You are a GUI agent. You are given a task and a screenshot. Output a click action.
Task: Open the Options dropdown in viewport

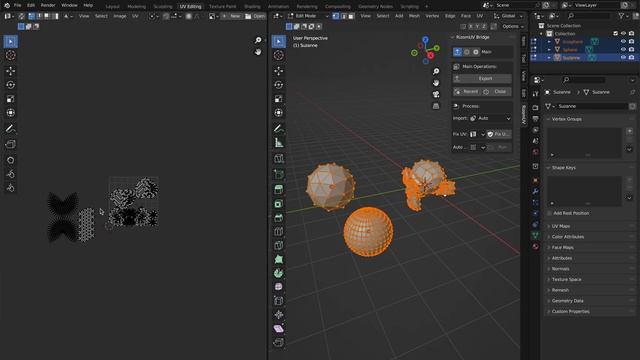click(513, 27)
